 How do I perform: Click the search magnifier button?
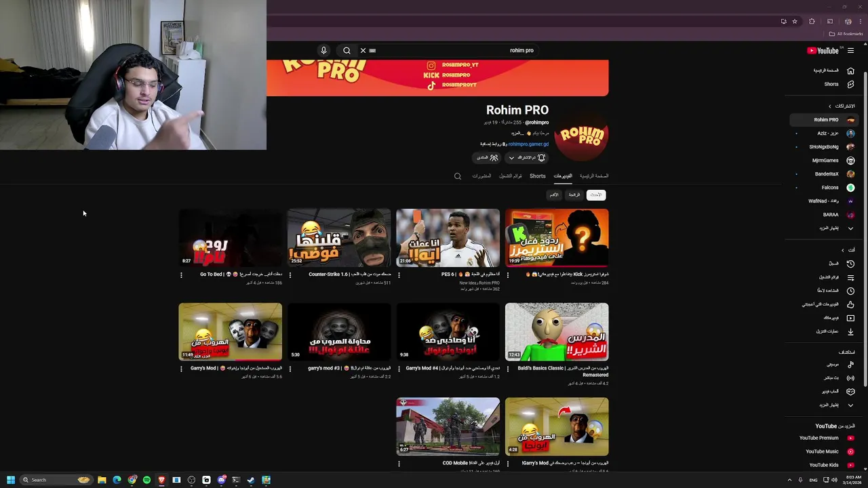click(x=347, y=50)
